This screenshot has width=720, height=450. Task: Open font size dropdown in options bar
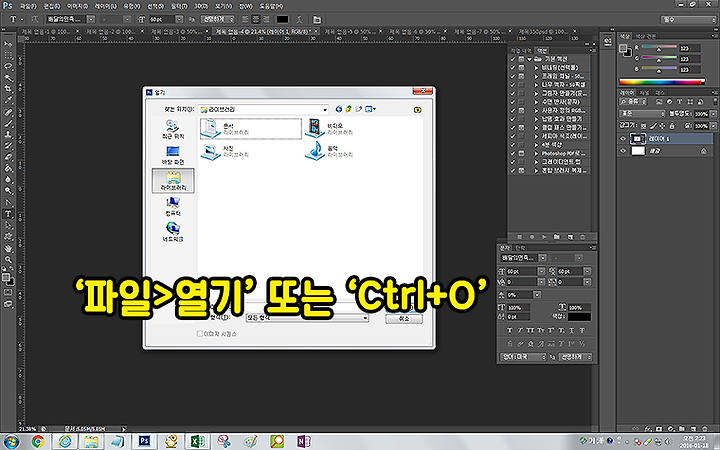point(180,19)
